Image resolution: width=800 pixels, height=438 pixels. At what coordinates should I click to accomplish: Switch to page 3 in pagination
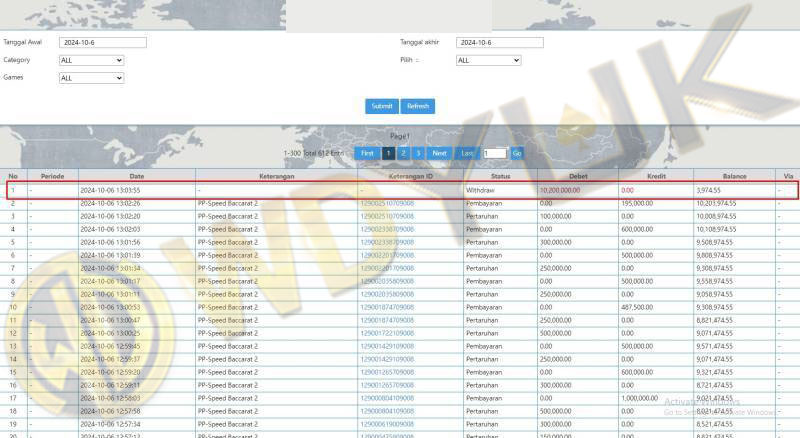(417, 153)
